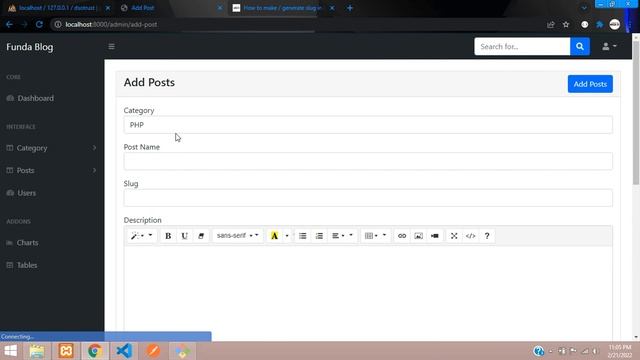Toggle the sidebar hamburger menu
The image size is (640, 360).
point(111,47)
